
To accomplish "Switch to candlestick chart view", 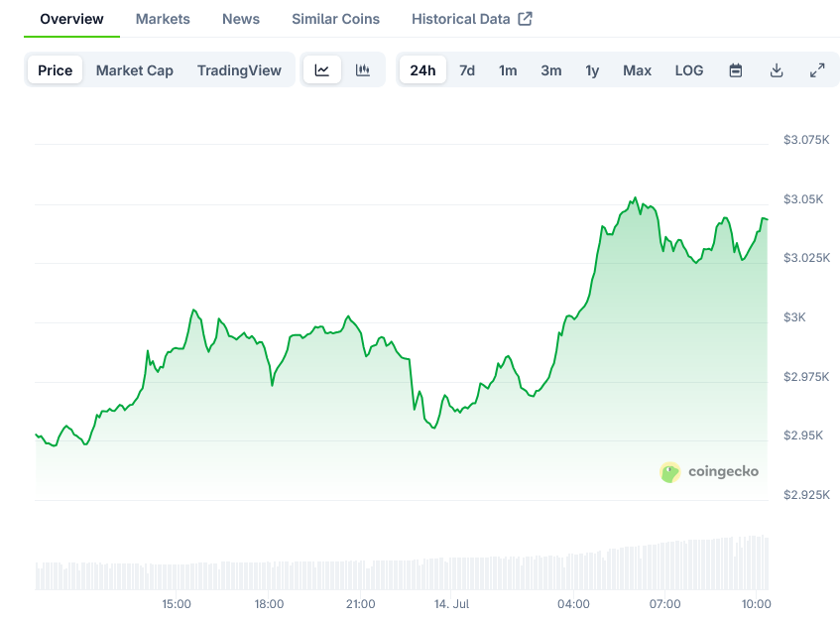I will [x=363, y=69].
